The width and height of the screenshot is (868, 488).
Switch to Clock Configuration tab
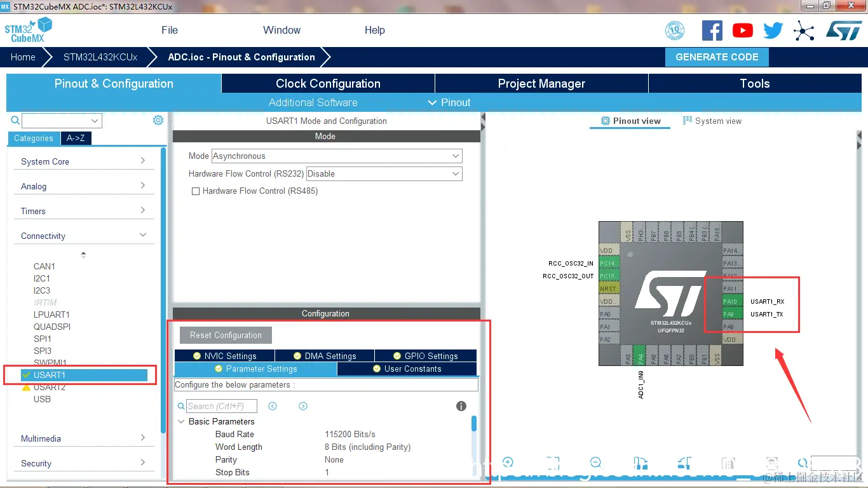click(x=328, y=84)
